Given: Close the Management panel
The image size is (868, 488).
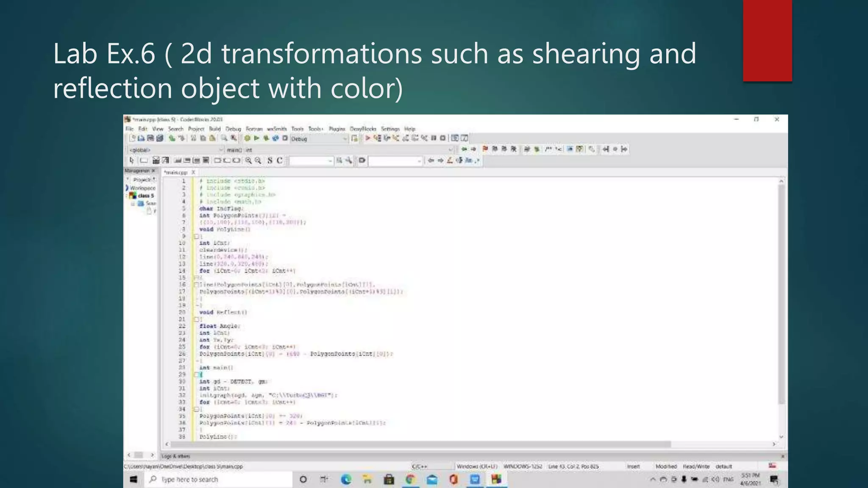Looking at the screenshot, I should [153, 171].
